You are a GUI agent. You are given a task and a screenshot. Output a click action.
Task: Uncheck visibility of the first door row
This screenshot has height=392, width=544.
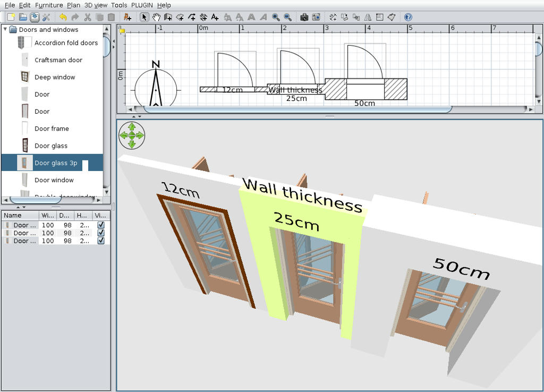pos(101,225)
